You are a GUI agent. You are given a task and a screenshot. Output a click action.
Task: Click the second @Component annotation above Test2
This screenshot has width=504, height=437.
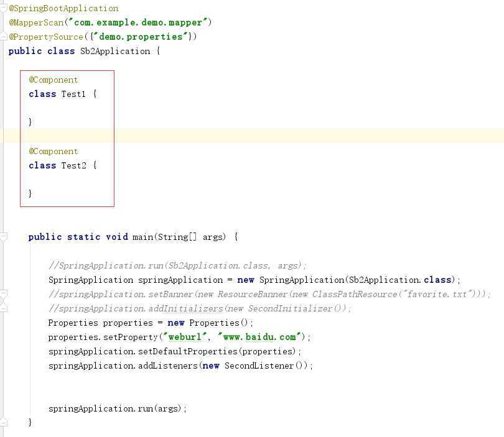tap(54, 151)
